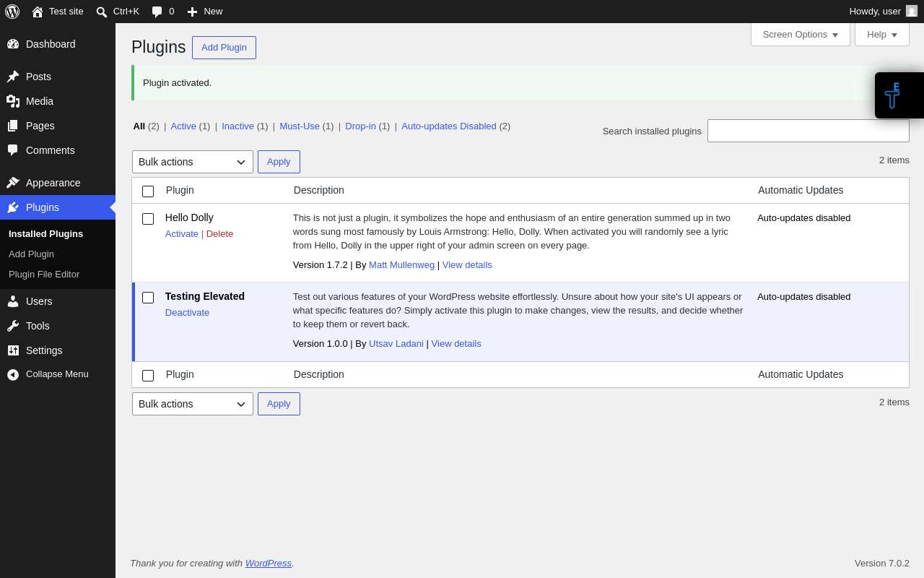Open the Ctrl+K search command icon
924x578 pixels.
pos(102,12)
